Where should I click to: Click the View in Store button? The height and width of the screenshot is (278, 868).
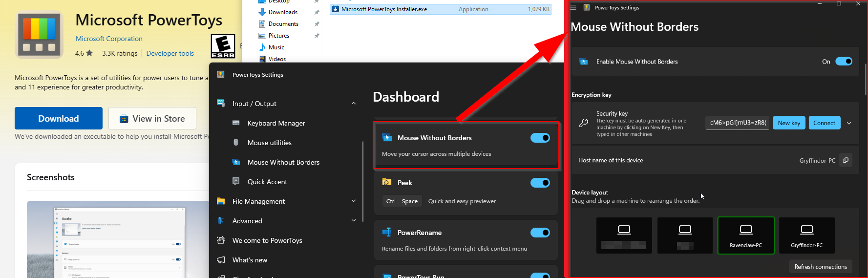pos(152,118)
